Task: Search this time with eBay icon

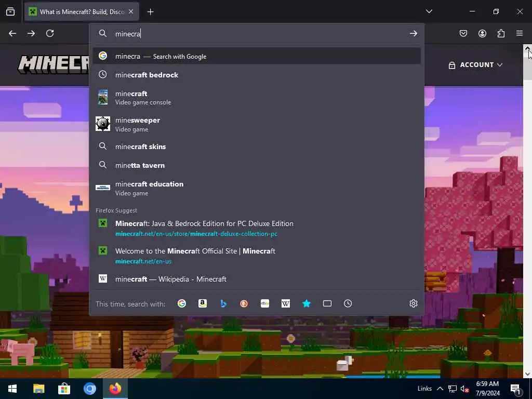Action: [265, 303]
